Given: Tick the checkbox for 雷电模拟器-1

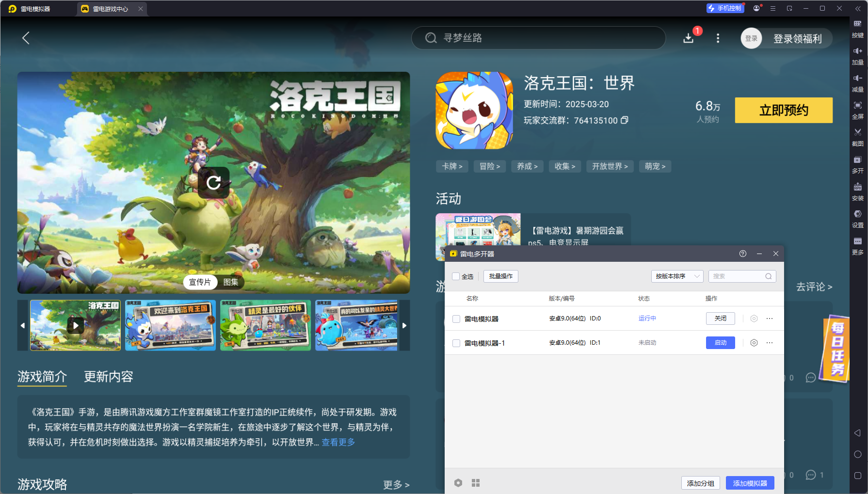Looking at the screenshot, I should tap(456, 343).
